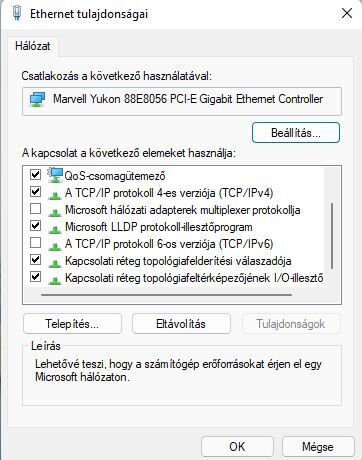Click the Microsoft LLDP protocol icon
The width and height of the screenshot is (362, 460).
coord(55,229)
